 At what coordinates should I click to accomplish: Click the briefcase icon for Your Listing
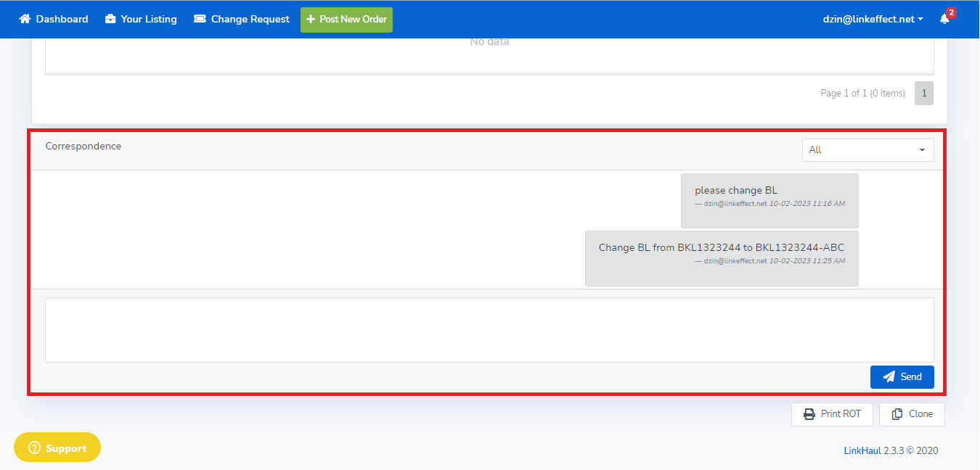[110, 20]
